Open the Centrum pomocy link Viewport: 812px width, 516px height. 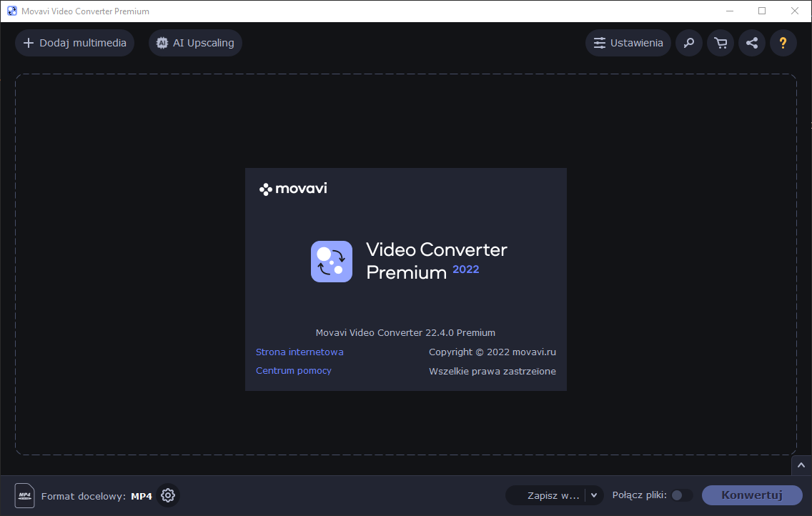(294, 371)
